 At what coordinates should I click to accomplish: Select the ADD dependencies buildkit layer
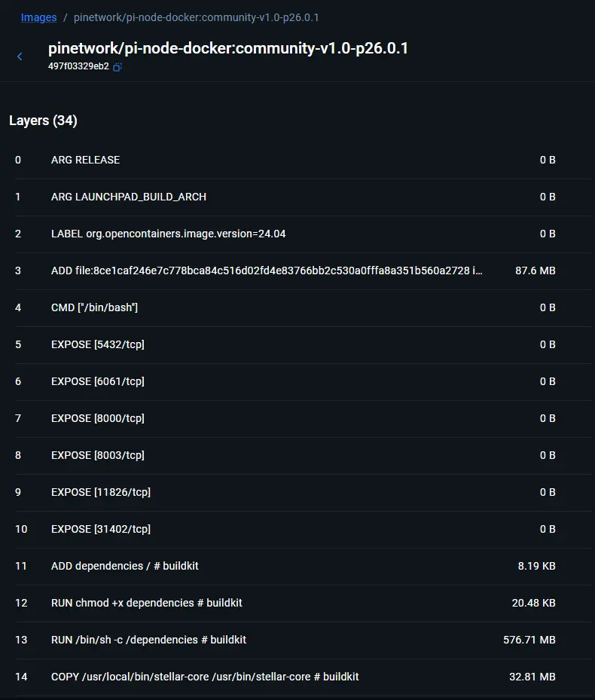[x=304, y=566]
